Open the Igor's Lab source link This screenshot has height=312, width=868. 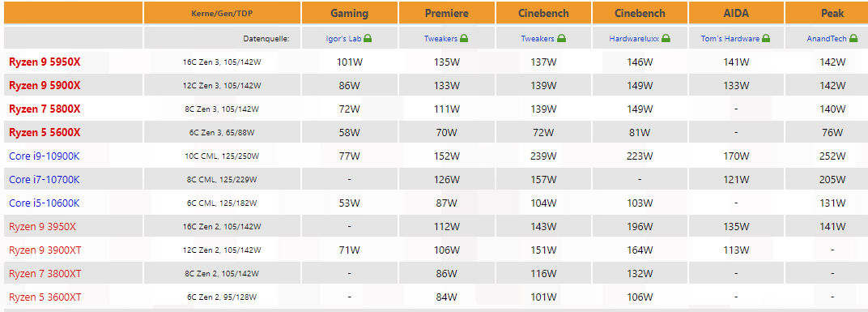(344, 39)
